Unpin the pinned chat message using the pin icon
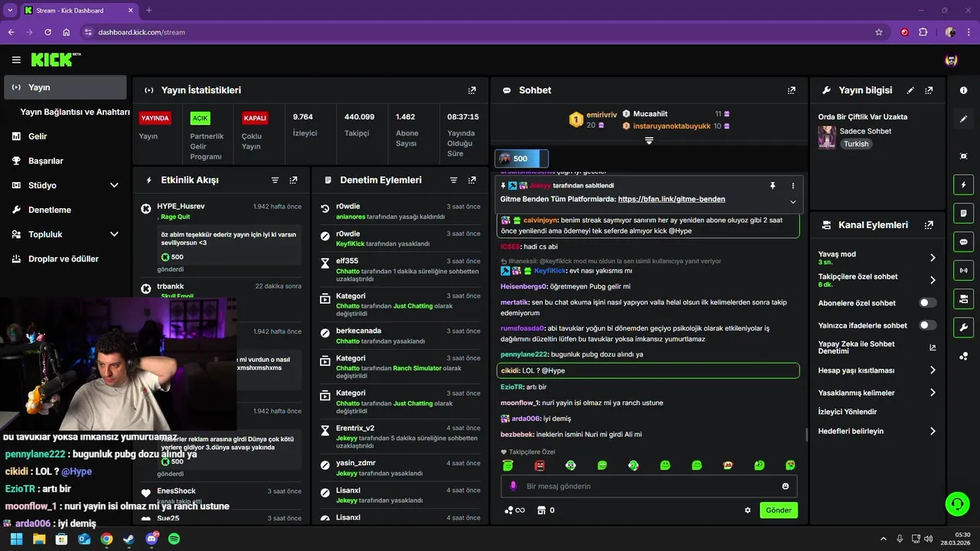The width and height of the screenshot is (980, 551). [773, 185]
